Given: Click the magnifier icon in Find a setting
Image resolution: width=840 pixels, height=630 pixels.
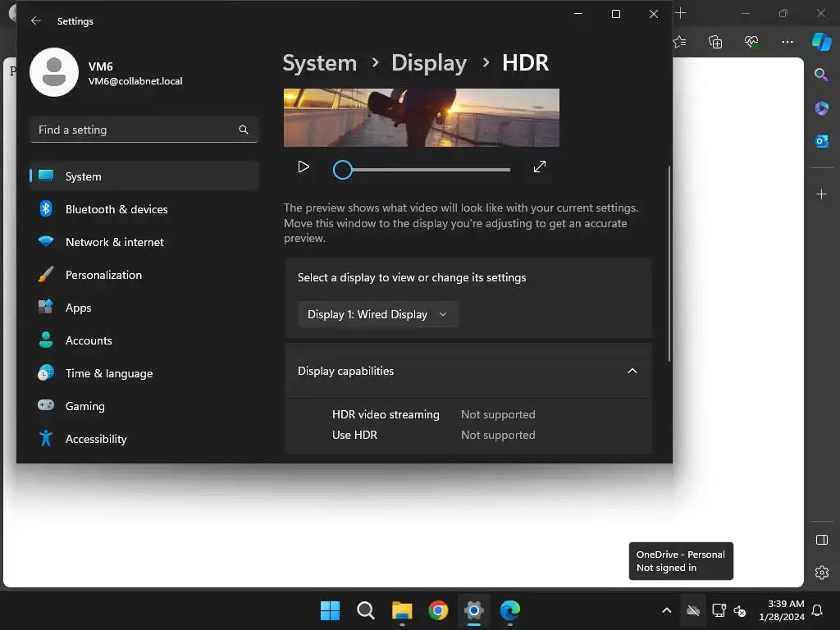Looking at the screenshot, I should [x=243, y=130].
